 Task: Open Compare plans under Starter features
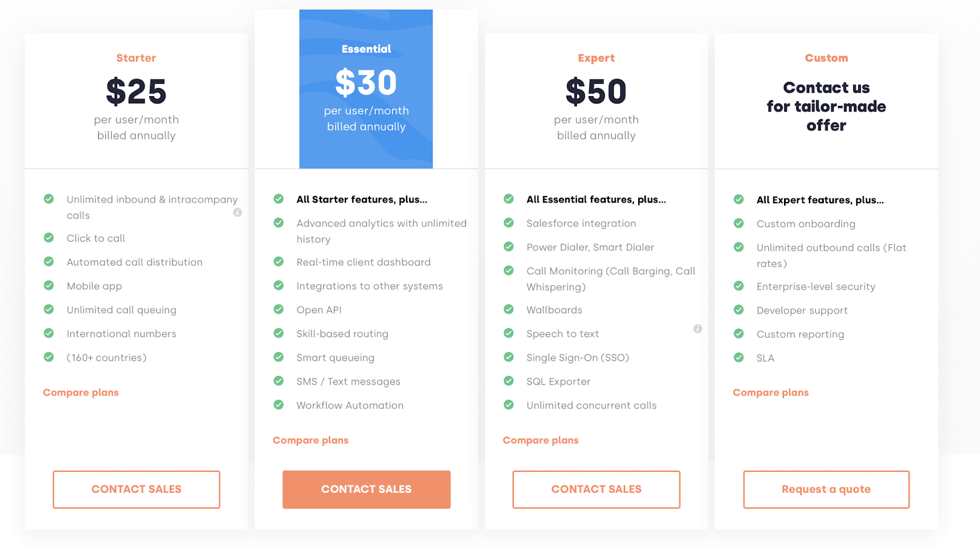(80, 392)
